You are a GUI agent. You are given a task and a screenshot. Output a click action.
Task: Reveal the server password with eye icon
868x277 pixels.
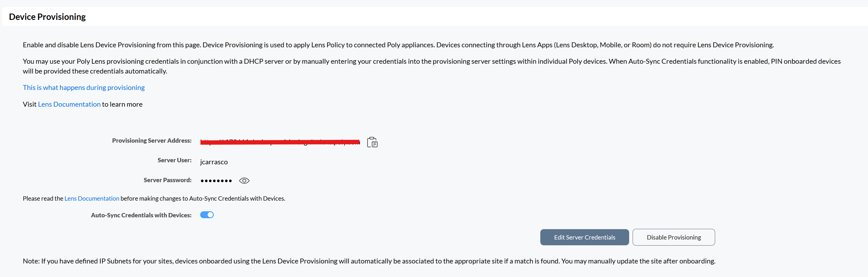244,181
